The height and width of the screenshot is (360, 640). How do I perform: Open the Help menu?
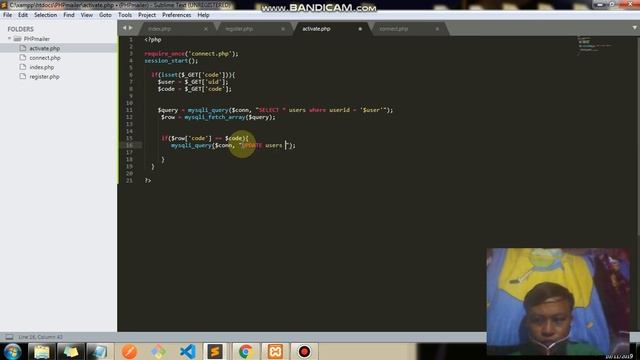coord(203,15)
